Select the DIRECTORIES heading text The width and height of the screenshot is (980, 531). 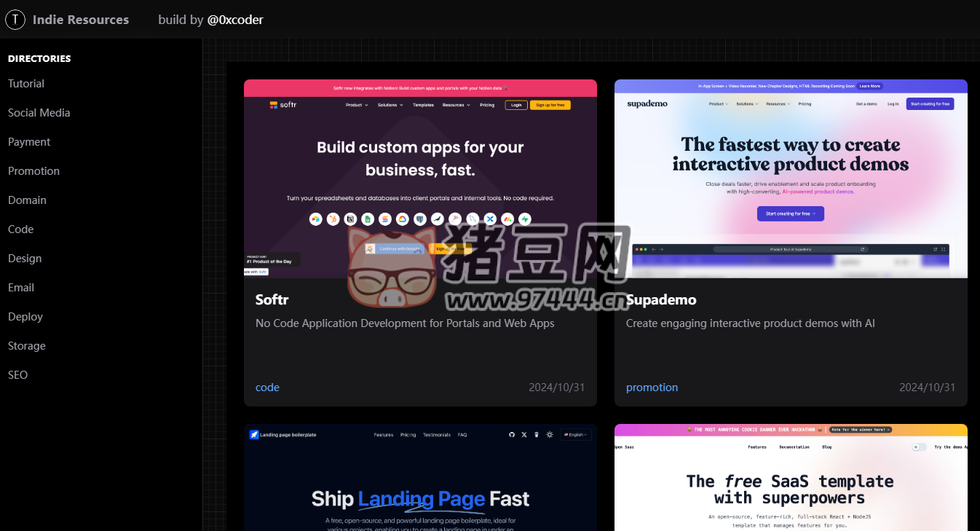tap(39, 58)
